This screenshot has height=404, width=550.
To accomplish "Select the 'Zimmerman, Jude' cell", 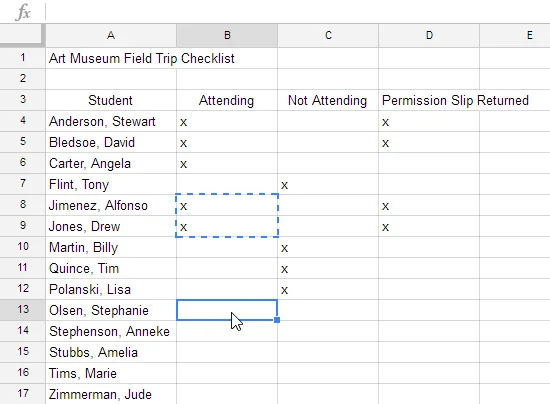I will coord(111,395).
